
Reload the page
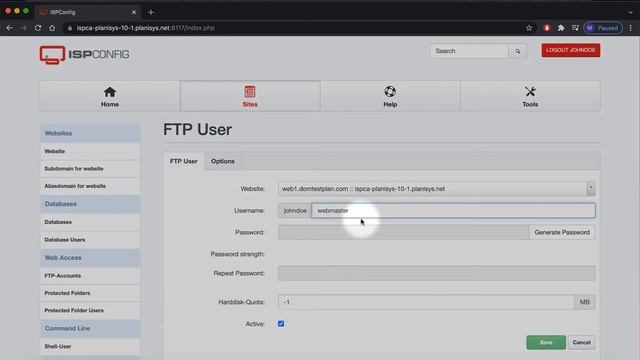38,28
